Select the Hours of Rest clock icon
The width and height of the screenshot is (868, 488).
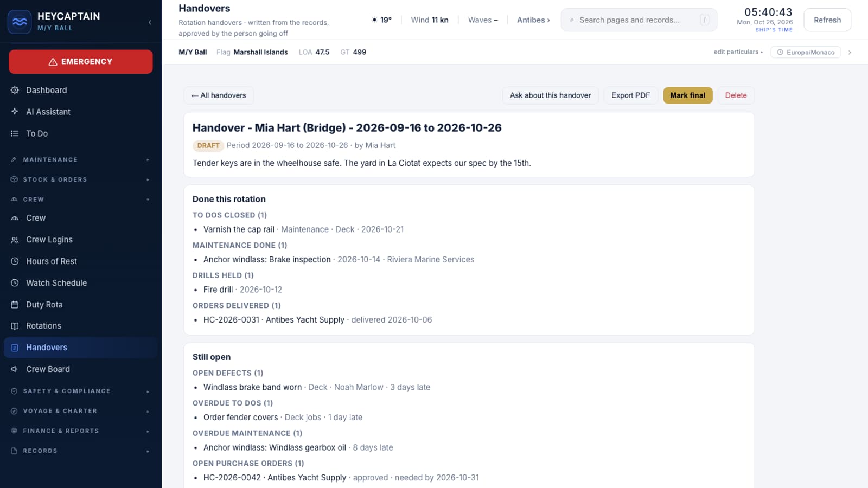pyautogui.click(x=15, y=261)
